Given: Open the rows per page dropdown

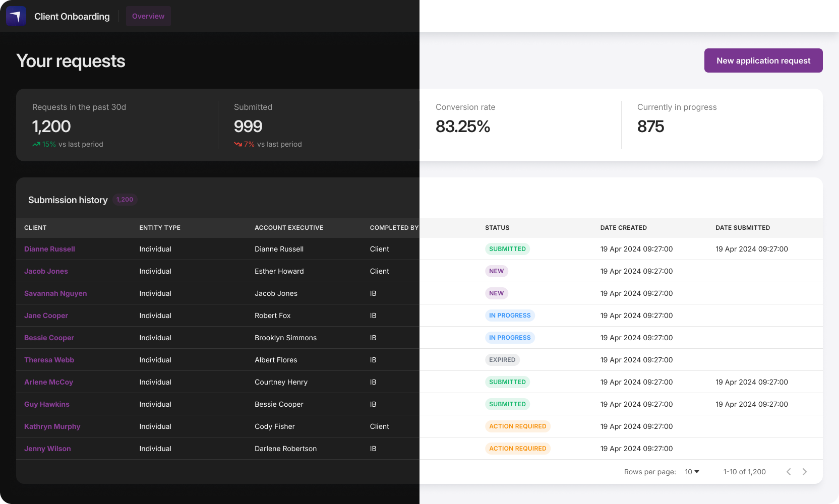Looking at the screenshot, I should pos(692,472).
